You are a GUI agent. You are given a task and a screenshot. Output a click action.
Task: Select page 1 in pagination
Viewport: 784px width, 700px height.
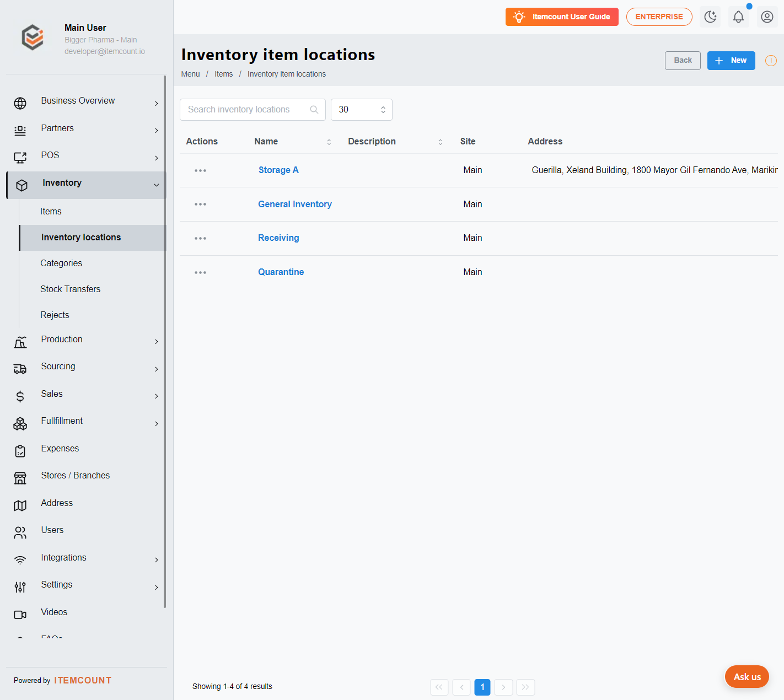point(482,687)
